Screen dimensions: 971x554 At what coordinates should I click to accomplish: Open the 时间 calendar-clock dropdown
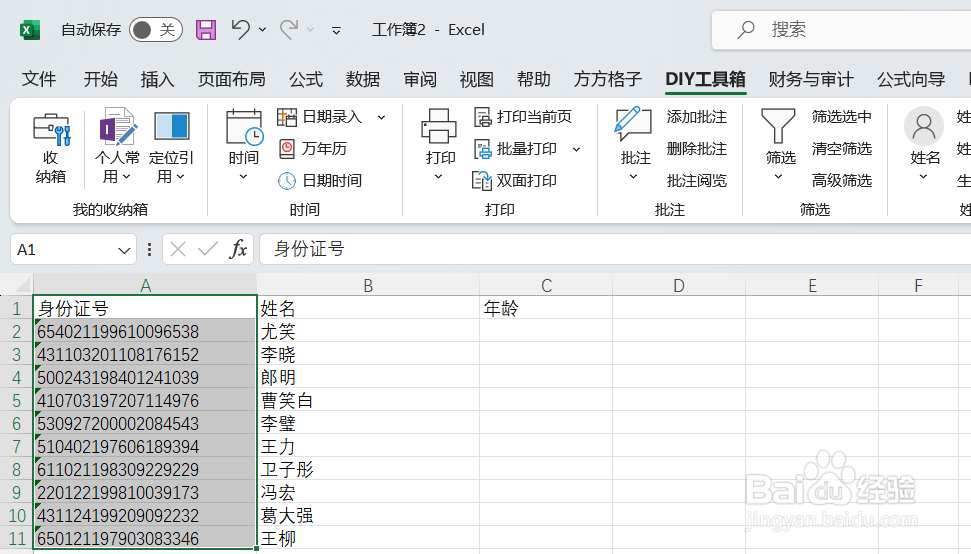tap(244, 146)
